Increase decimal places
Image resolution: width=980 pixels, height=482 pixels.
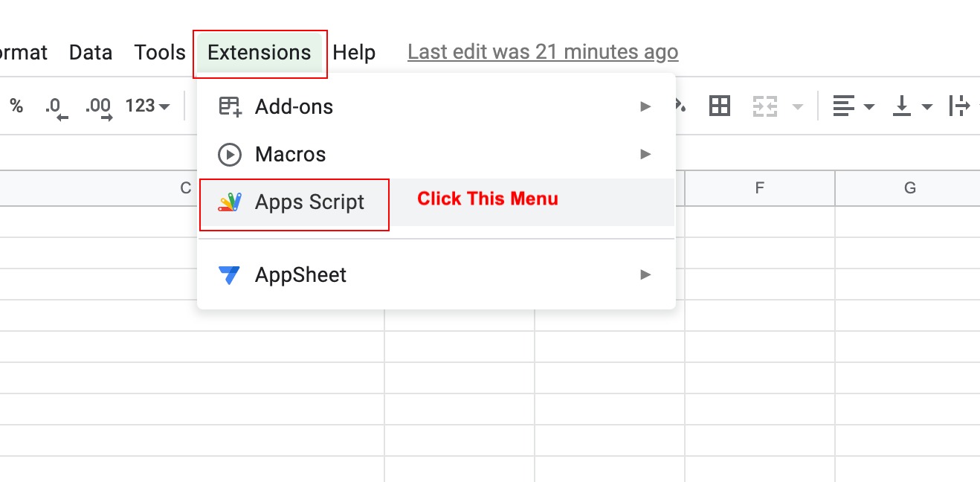[x=97, y=106]
